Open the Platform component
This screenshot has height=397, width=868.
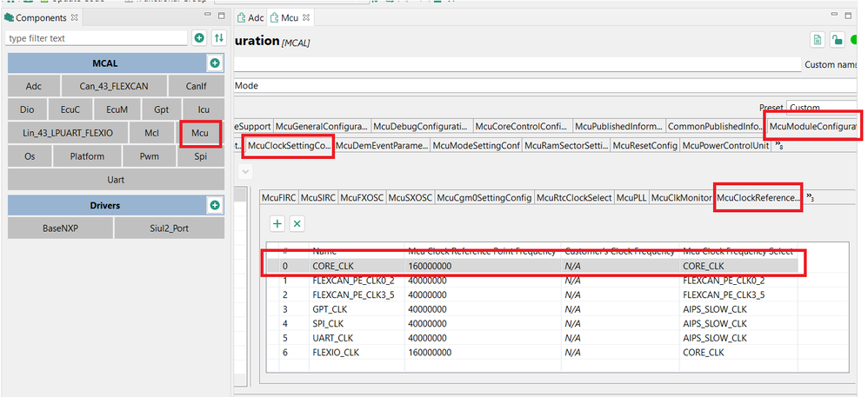pyautogui.click(x=87, y=156)
